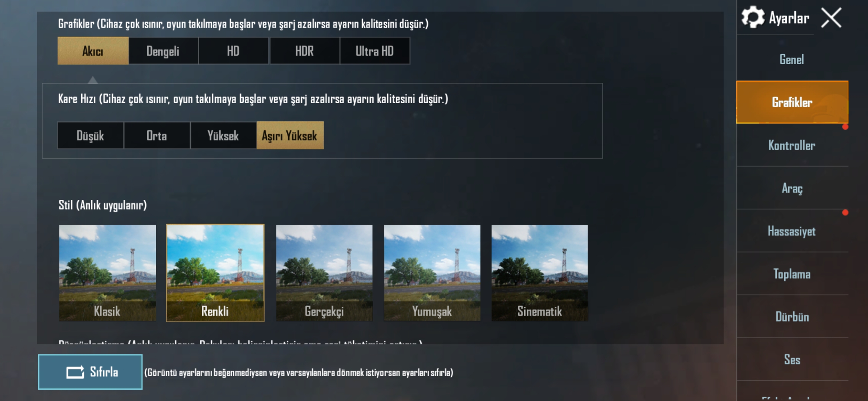868x401 pixels.
Task: Click the Ayarlar gear icon
Action: tap(753, 17)
